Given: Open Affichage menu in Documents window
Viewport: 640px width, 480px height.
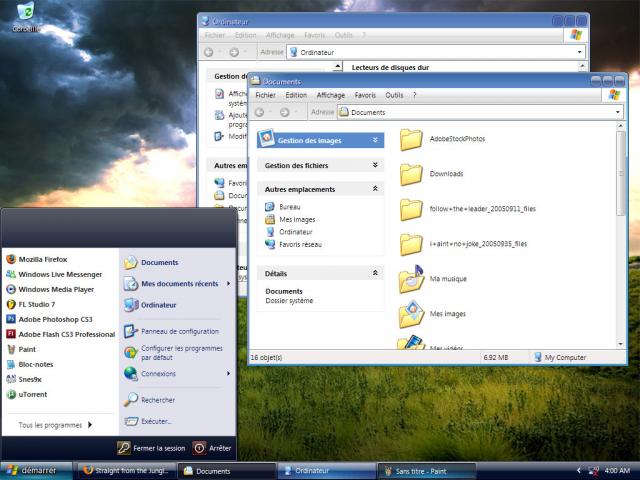Looking at the screenshot, I should pos(331,95).
